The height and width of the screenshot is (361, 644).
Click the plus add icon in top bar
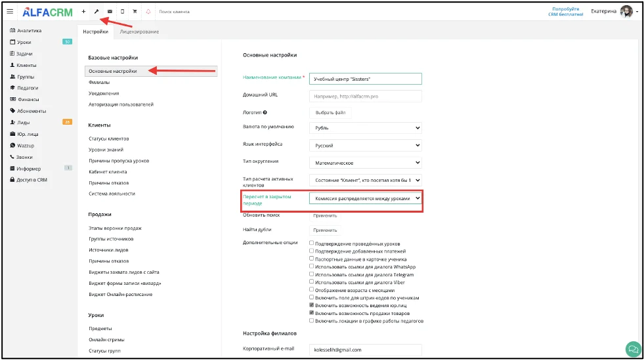83,12
